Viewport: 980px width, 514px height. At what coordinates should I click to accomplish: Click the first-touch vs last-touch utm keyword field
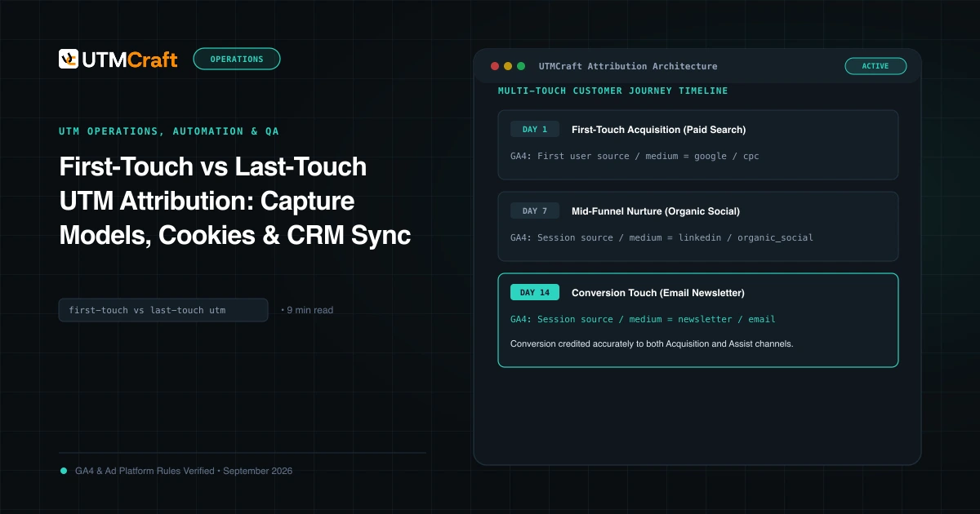point(163,310)
